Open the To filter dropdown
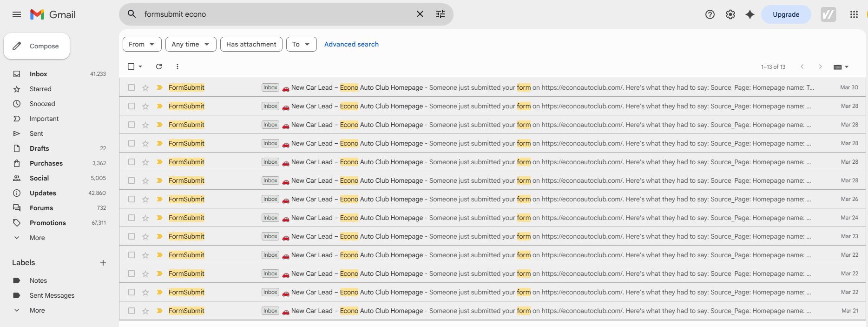868x327 pixels. (301, 44)
